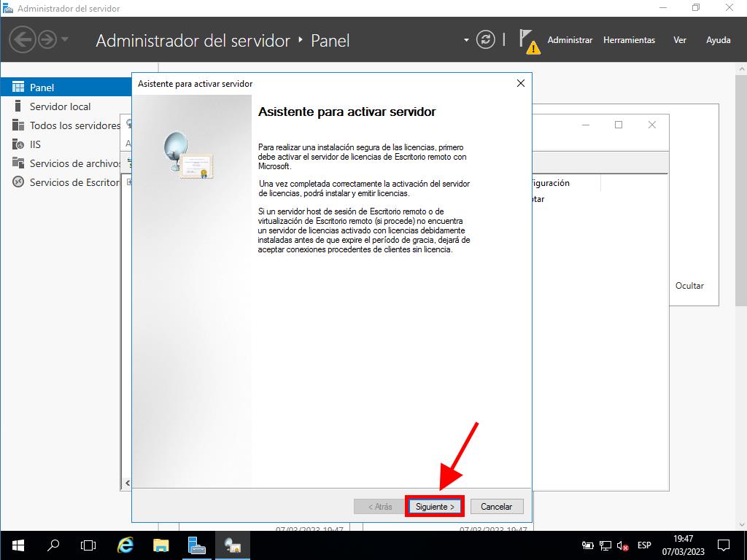Image resolution: width=747 pixels, height=560 pixels.
Task: Click Cancelar in the activation wizard
Action: tap(496, 506)
